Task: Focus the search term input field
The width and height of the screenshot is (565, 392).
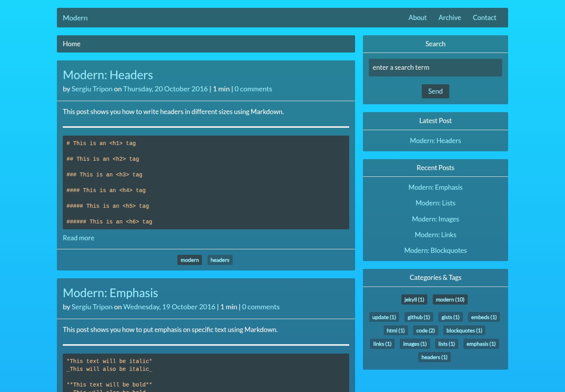Action: (435, 67)
